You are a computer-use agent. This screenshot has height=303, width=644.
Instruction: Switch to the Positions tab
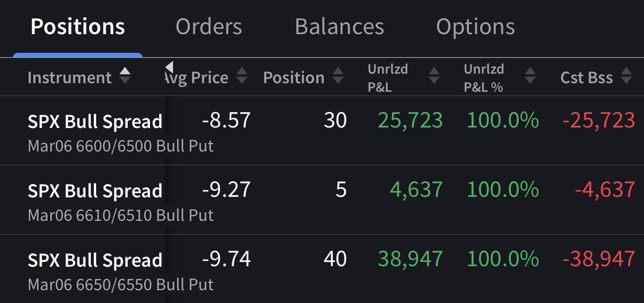tap(77, 27)
